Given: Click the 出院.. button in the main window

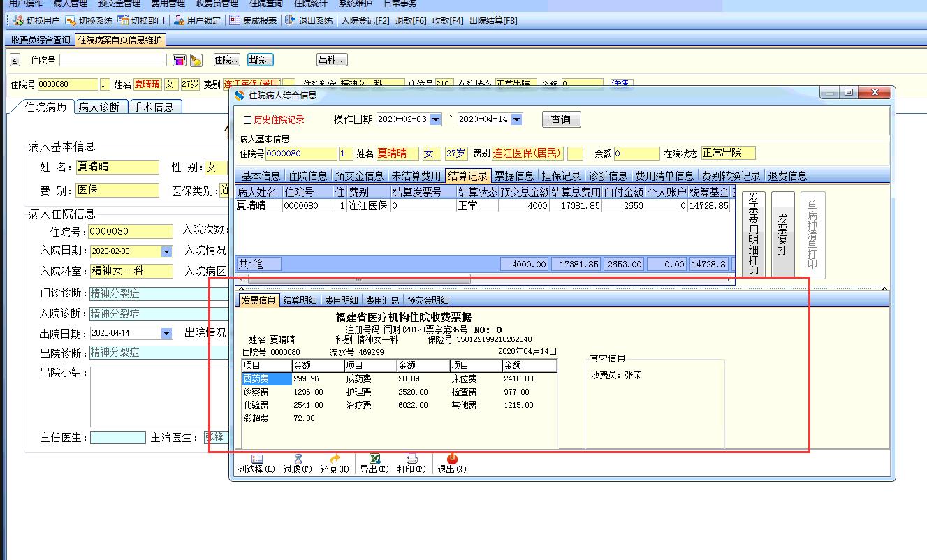Looking at the screenshot, I should click(260, 60).
